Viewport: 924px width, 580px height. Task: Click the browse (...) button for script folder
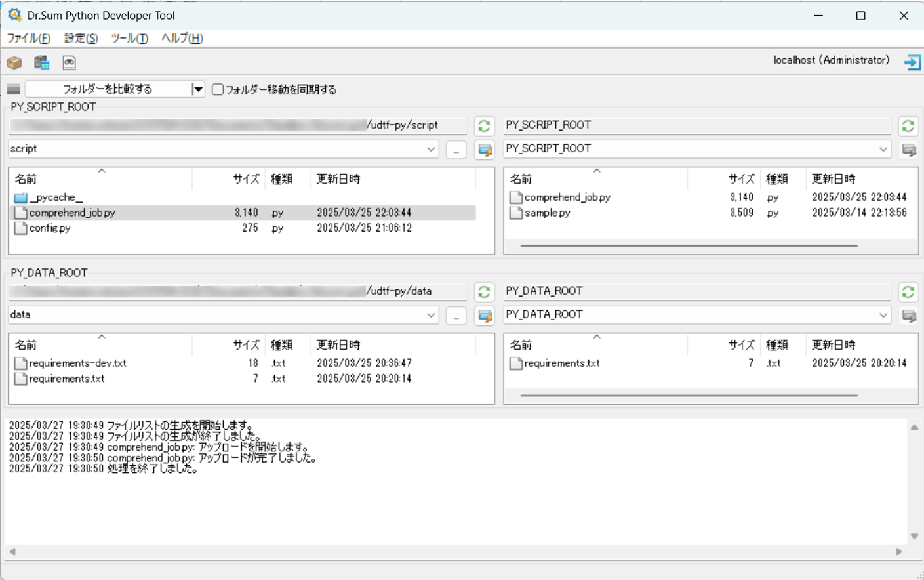(x=456, y=150)
